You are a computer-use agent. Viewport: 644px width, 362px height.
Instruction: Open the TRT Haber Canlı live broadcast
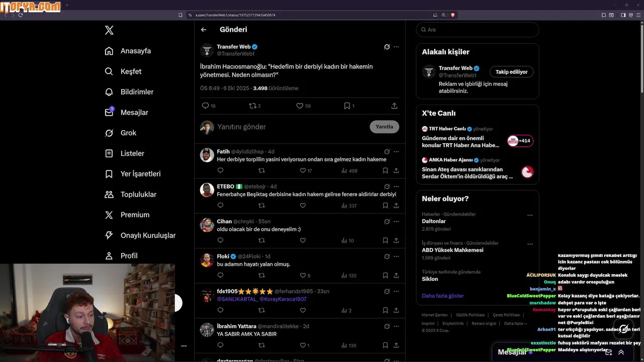coord(477,137)
